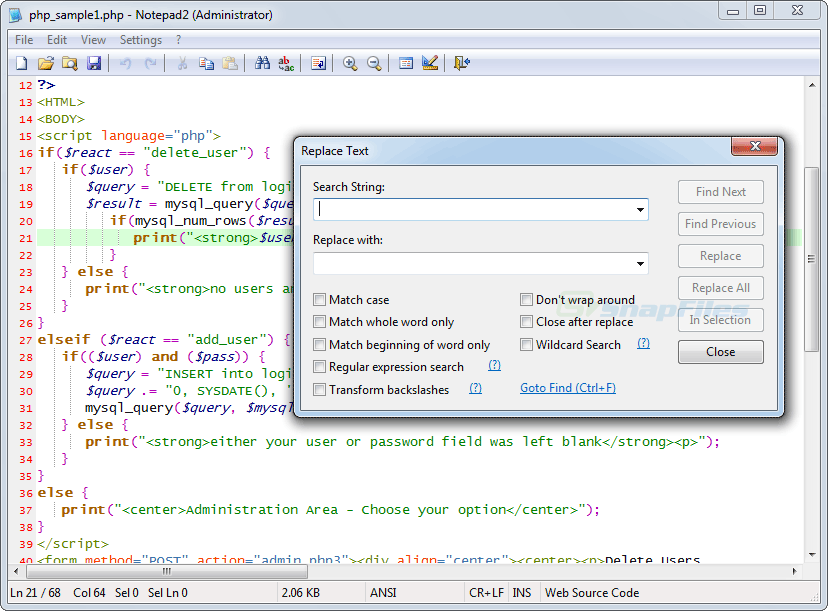The image size is (828, 611).
Task: Click the 2.06 KB file size status entry
Action: 300,593
